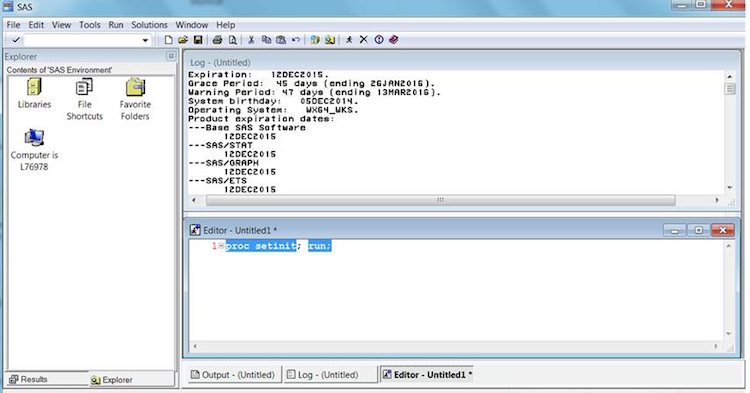750x393 pixels.
Task: Open the Edit menu
Action: pos(36,25)
